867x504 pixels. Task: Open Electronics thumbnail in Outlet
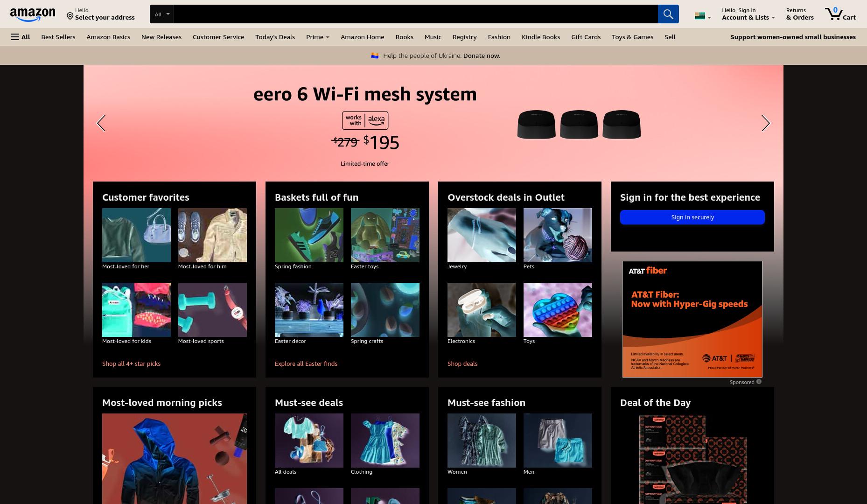point(482,310)
